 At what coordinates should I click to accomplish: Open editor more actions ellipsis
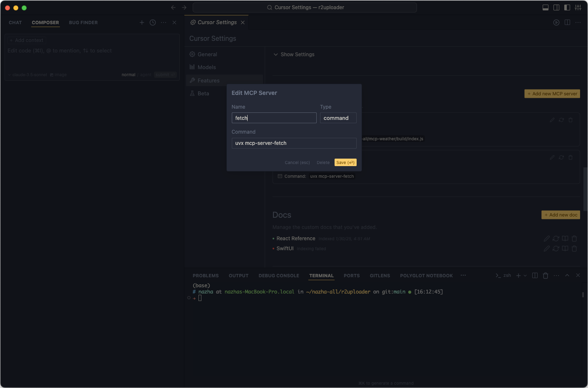click(x=578, y=22)
